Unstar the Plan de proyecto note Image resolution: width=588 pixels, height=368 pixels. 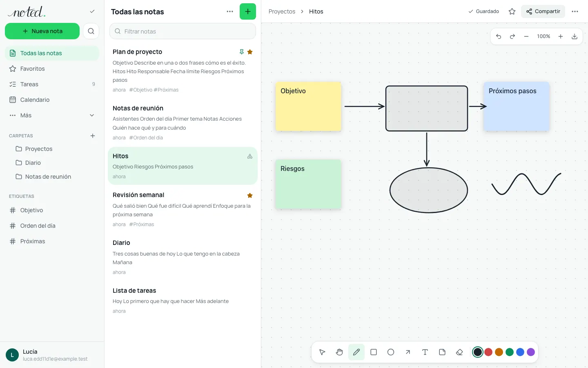250,52
